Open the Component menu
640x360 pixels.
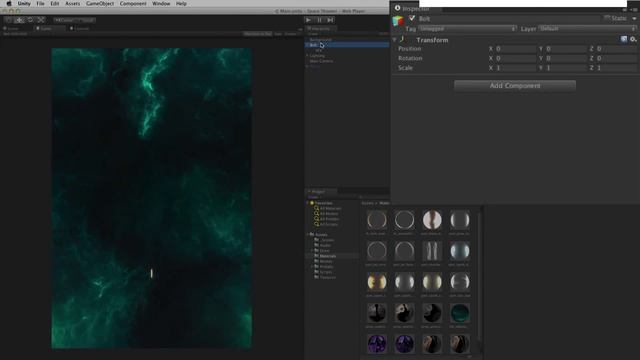[133, 4]
